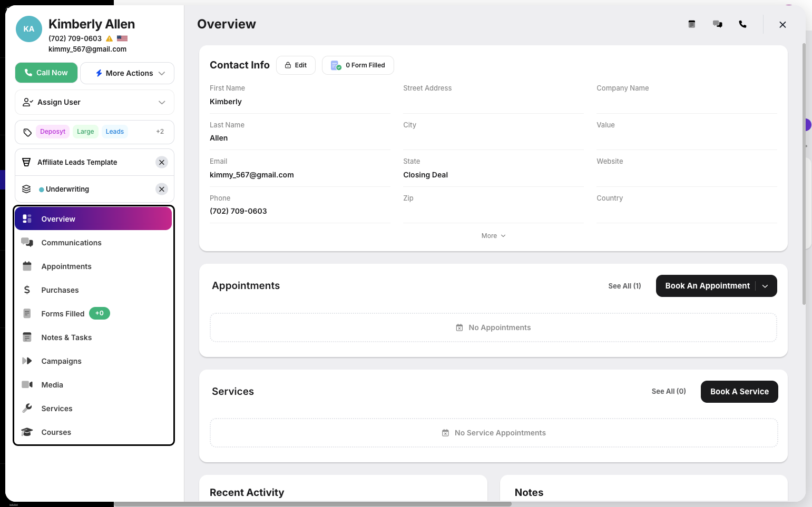This screenshot has width=812, height=507.
Task: Open the Campaigns section
Action: [x=93, y=361]
